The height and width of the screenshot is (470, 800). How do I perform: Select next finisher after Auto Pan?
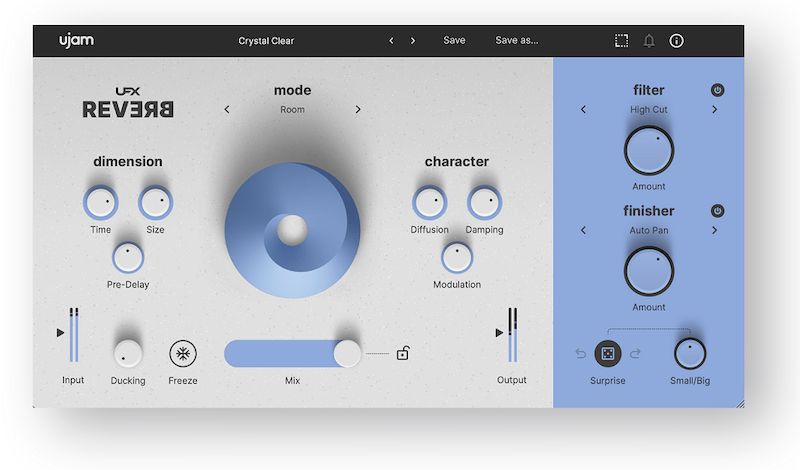click(714, 231)
